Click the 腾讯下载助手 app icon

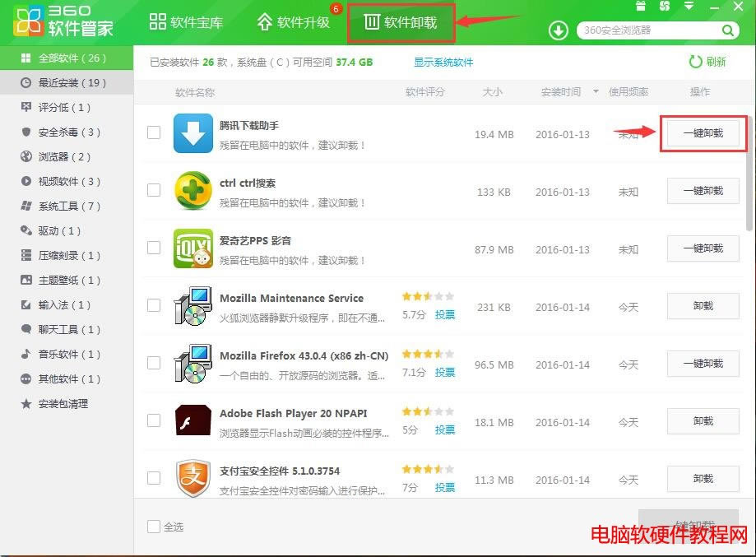pyautogui.click(x=193, y=133)
